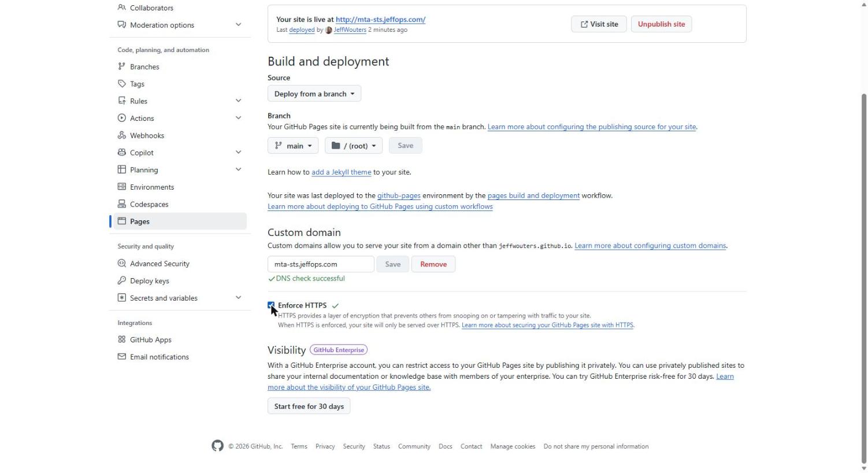The width and height of the screenshot is (868, 473).
Task: Click Remove custom domain button
Action: point(433,264)
